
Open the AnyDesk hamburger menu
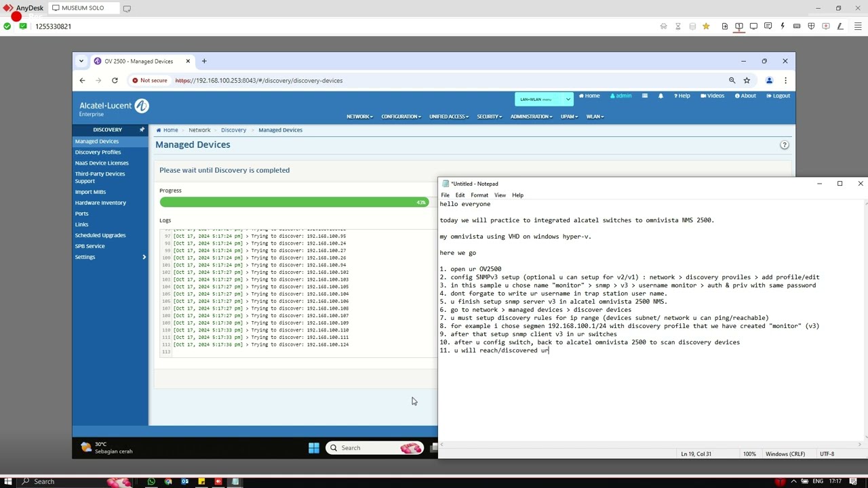pyautogui.click(x=857, y=26)
